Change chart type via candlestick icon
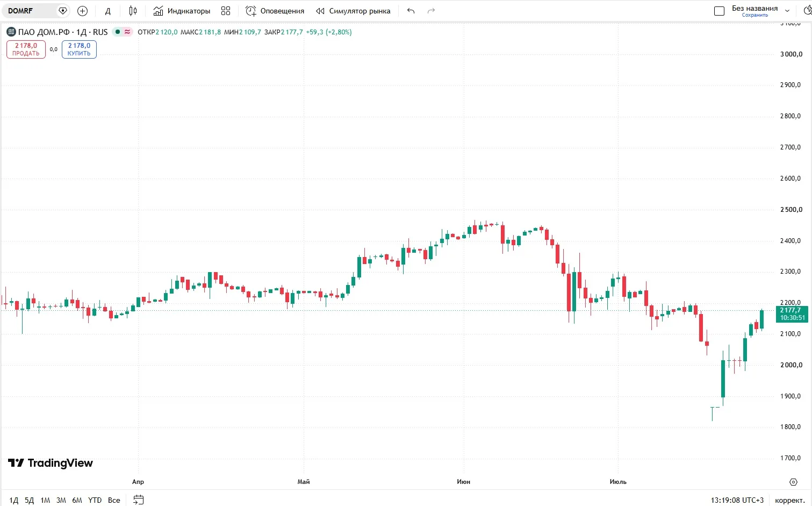Viewport: 812px width, 506px height. (x=133, y=11)
